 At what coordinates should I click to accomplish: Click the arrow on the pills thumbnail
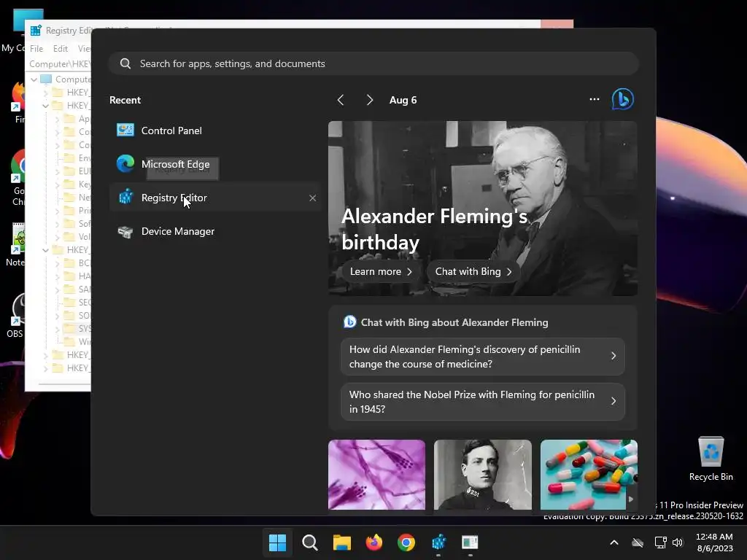tap(631, 499)
